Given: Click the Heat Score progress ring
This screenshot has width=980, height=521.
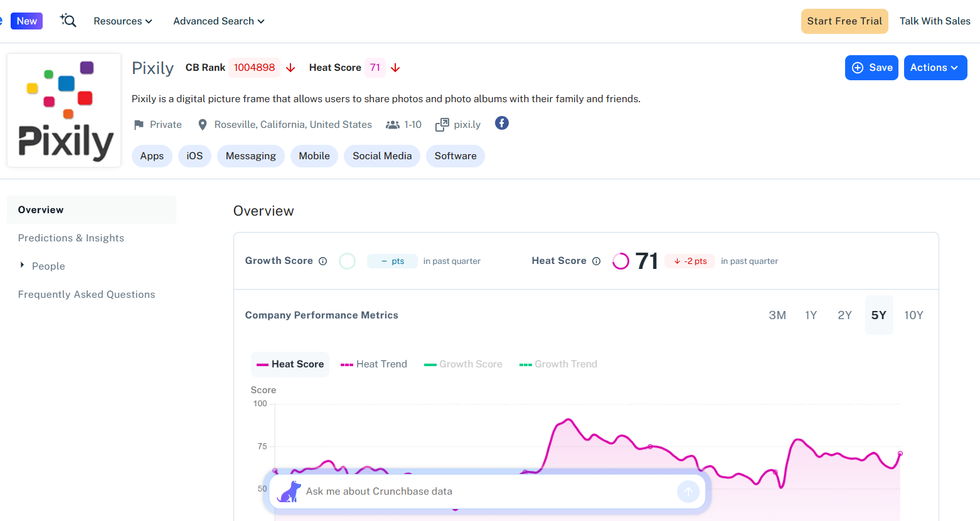Looking at the screenshot, I should pos(620,261).
